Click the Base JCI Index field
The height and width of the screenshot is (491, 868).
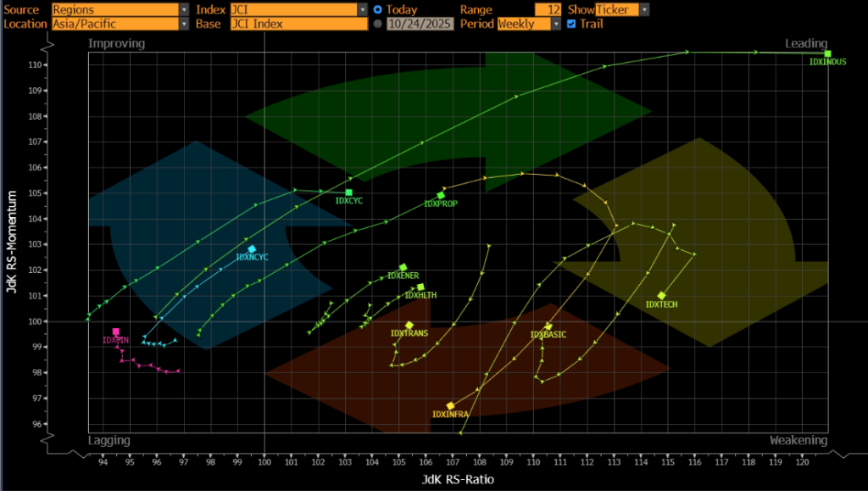point(298,24)
